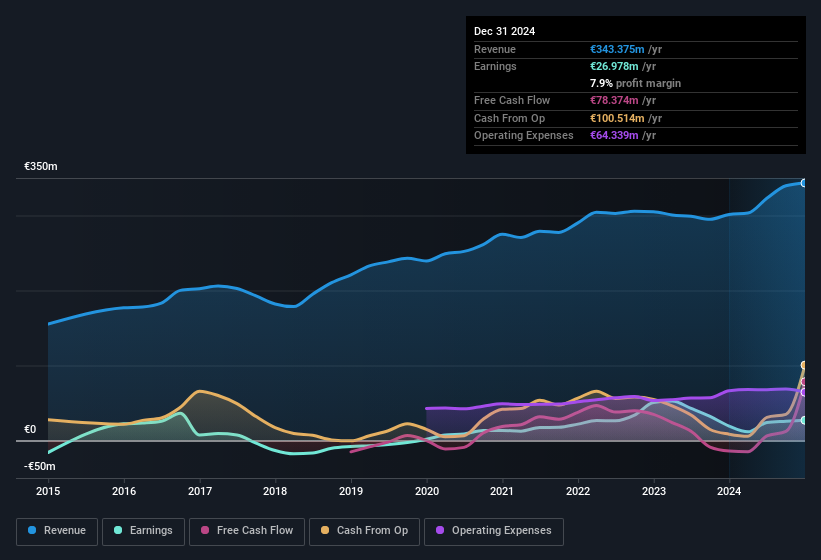Screen dimensions: 821x560
Task: Click the Operating Expenses label in tooltip
Action: [524, 135]
